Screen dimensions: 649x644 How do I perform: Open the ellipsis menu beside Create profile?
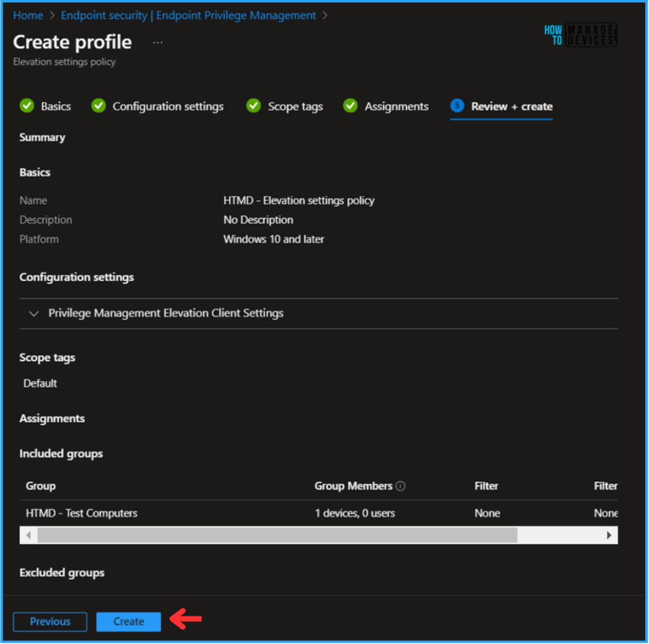tap(158, 42)
